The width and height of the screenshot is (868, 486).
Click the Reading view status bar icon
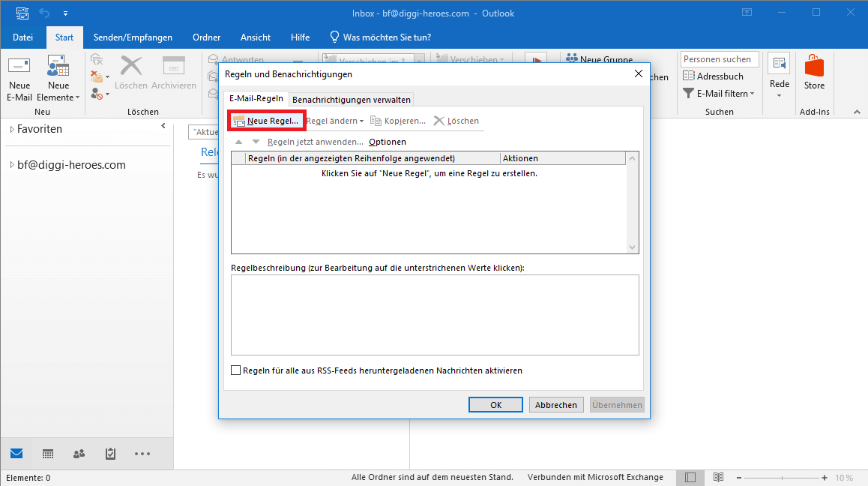click(719, 477)
